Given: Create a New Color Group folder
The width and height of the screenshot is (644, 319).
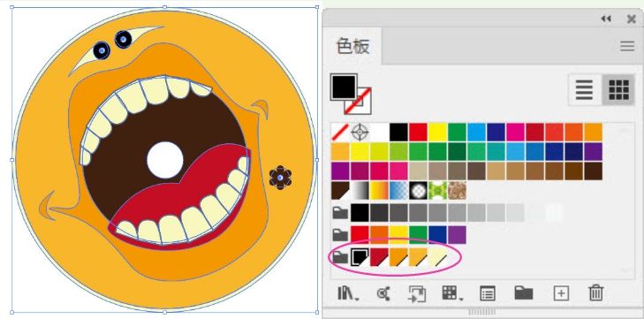Looking at the screenshot, I should click(x=524, y=293).
